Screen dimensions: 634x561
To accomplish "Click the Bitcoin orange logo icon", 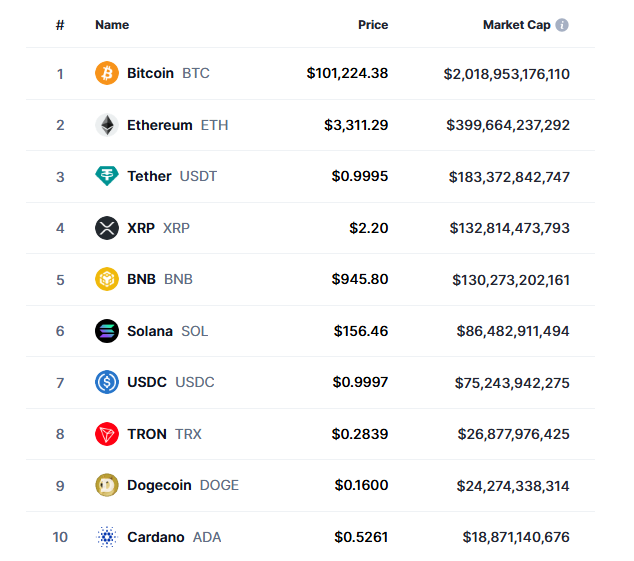I will (107, 73).
